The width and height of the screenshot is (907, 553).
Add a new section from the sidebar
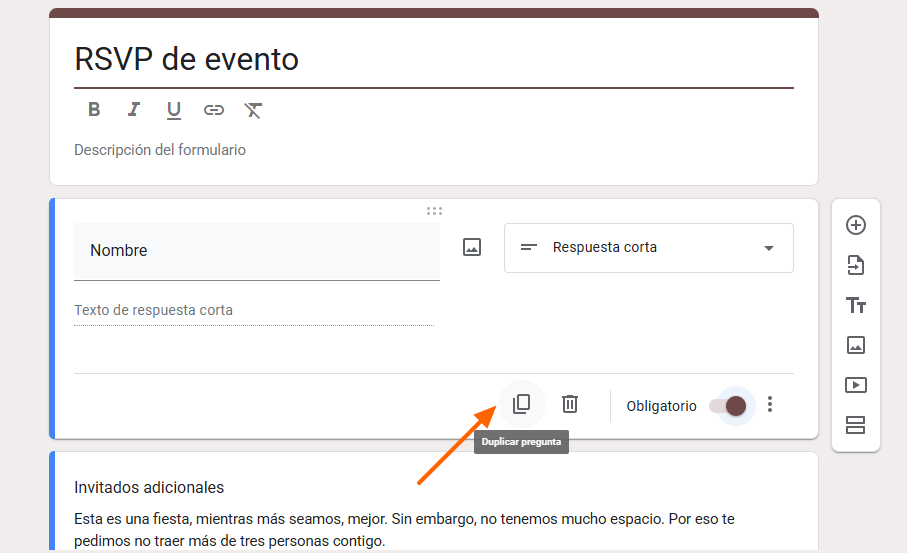(856, 425)
